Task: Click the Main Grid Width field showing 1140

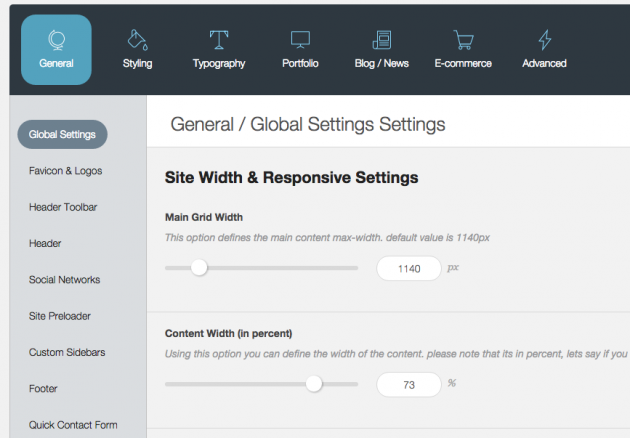Action: coord(409,268)
